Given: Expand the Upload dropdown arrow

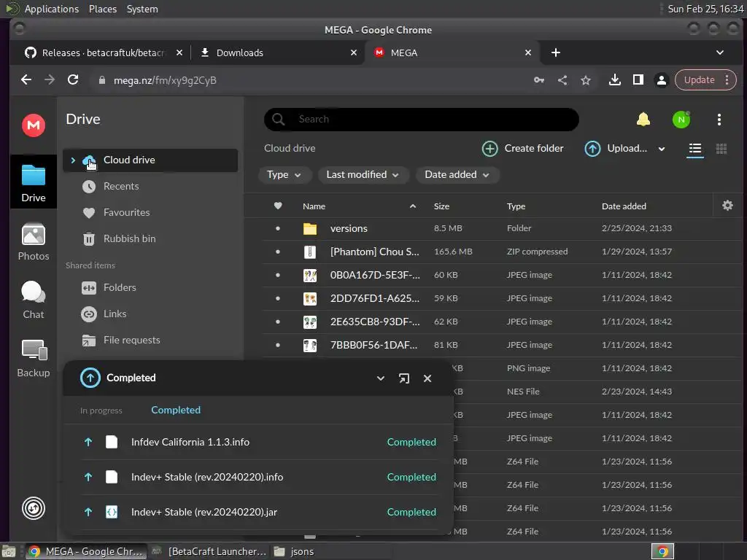Looking at the screenshot, I should click(661, 149).
